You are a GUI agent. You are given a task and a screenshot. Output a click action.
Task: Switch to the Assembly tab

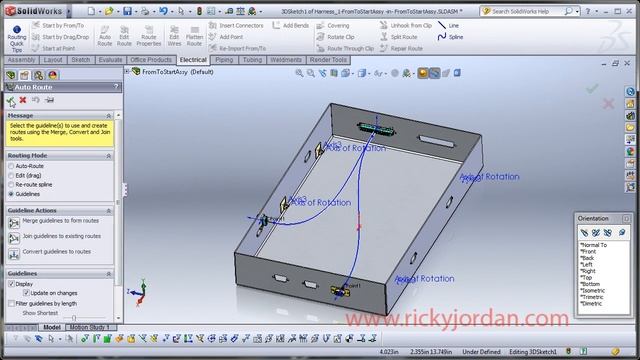21,60
